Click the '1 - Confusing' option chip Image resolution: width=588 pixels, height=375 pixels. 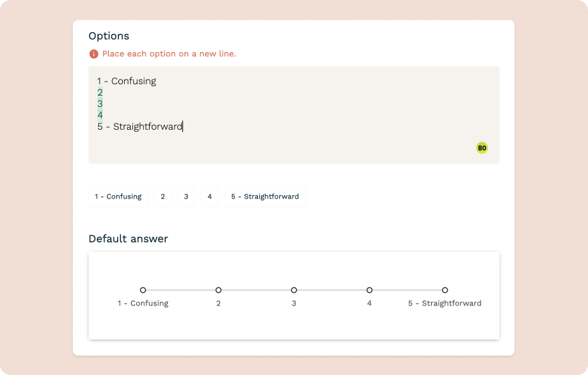click(x=118, y=197)
